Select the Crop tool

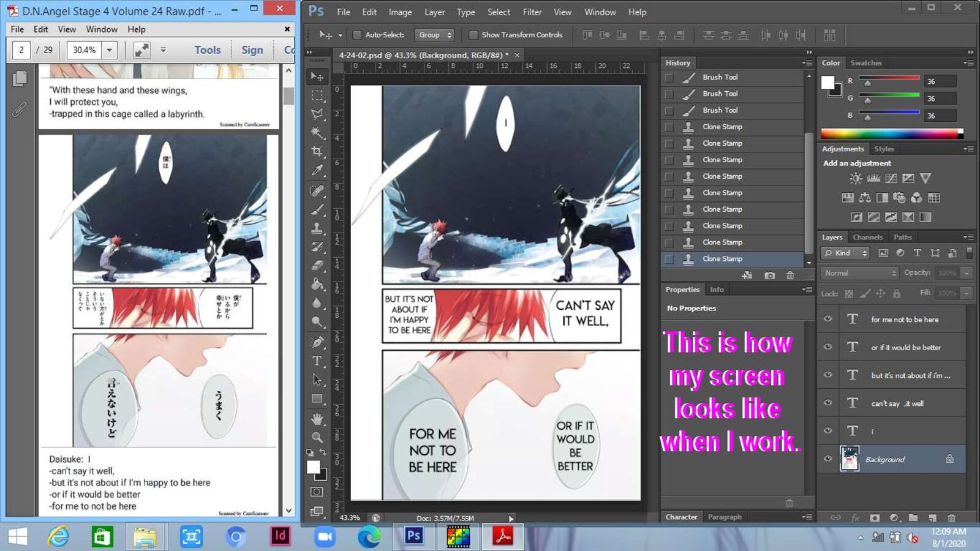317,151
